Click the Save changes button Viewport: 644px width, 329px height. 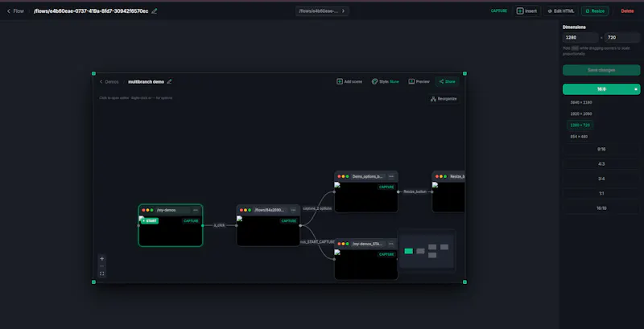(x=601, y=70)
